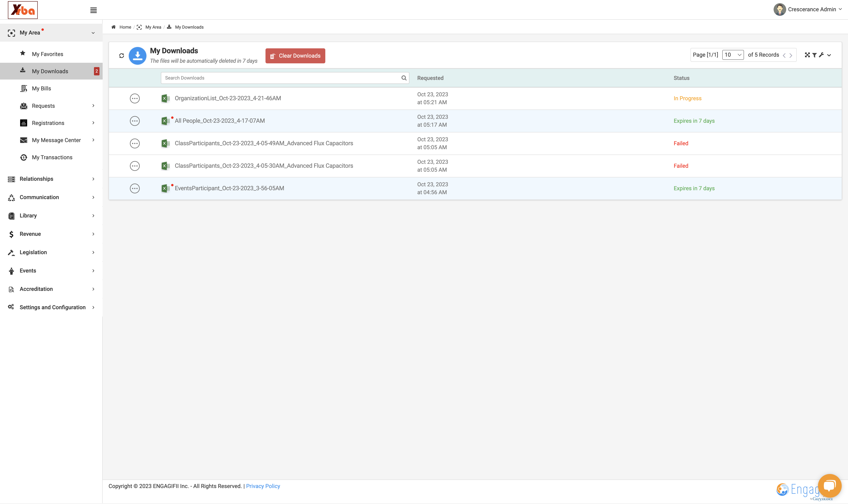The height and width of the screenshot is (504, 848).
Task: Click the wrench tools icon
Action: tap(821, 55)
